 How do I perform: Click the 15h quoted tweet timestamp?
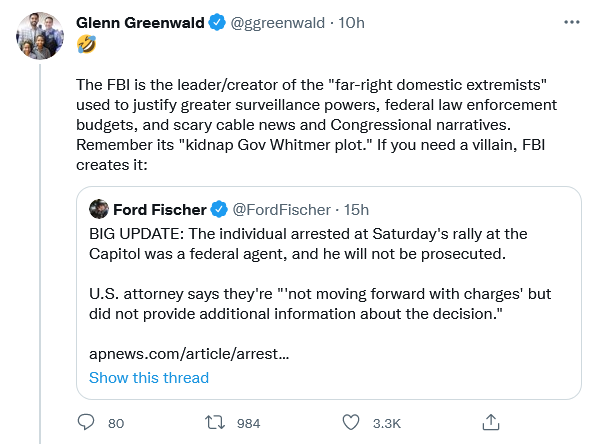(357, 209)
